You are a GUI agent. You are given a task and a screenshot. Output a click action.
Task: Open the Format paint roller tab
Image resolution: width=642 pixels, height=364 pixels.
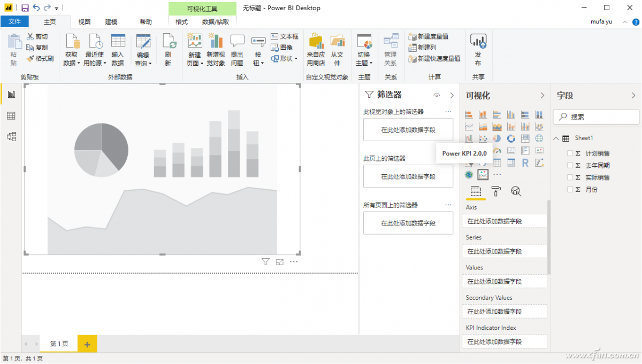pos(496,191)
